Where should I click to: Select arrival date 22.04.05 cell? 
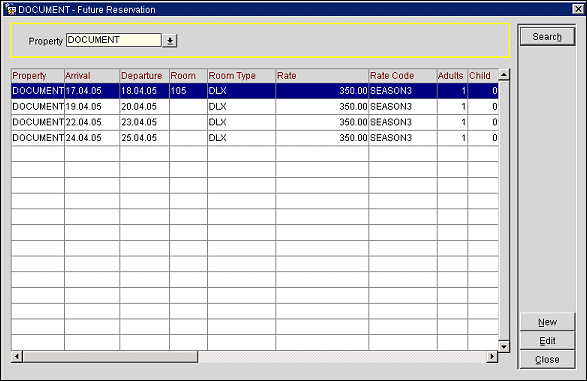(92, 122)
